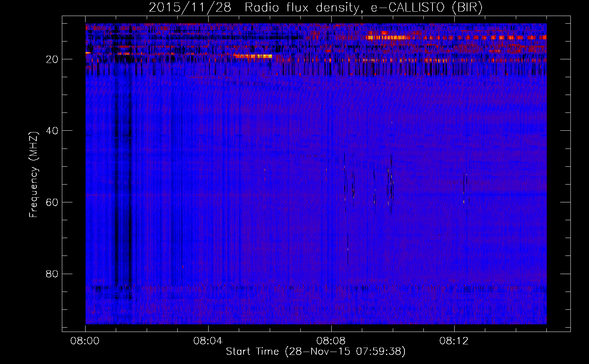Click the "08:12" time tick label
The height and width of the screenshot is (364, 589).
(x=454, y=341)
